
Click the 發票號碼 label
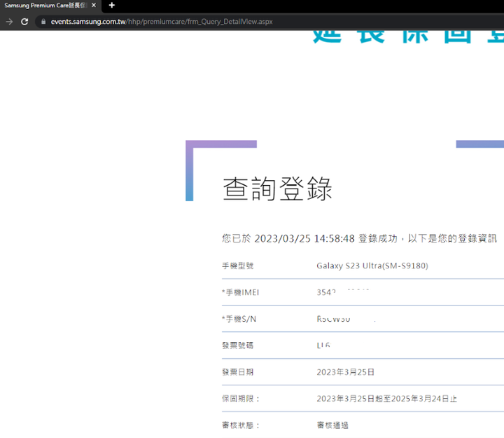point(238,345)
